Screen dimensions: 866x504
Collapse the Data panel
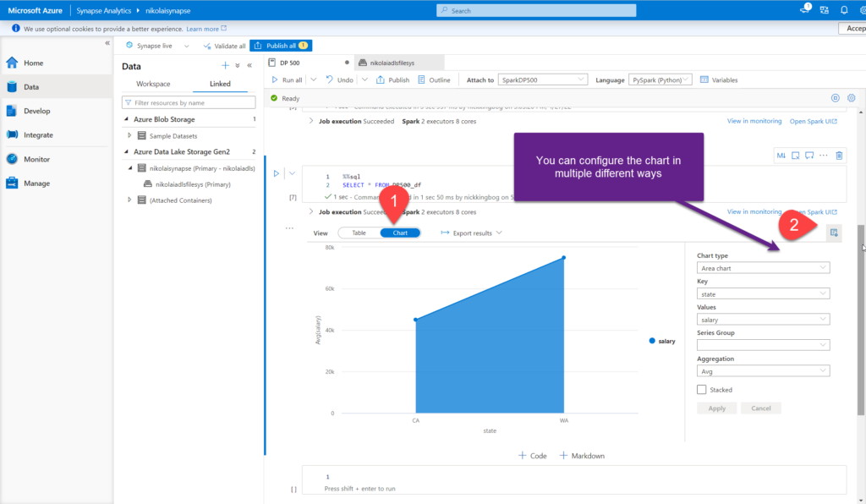[x=249, y=66]
